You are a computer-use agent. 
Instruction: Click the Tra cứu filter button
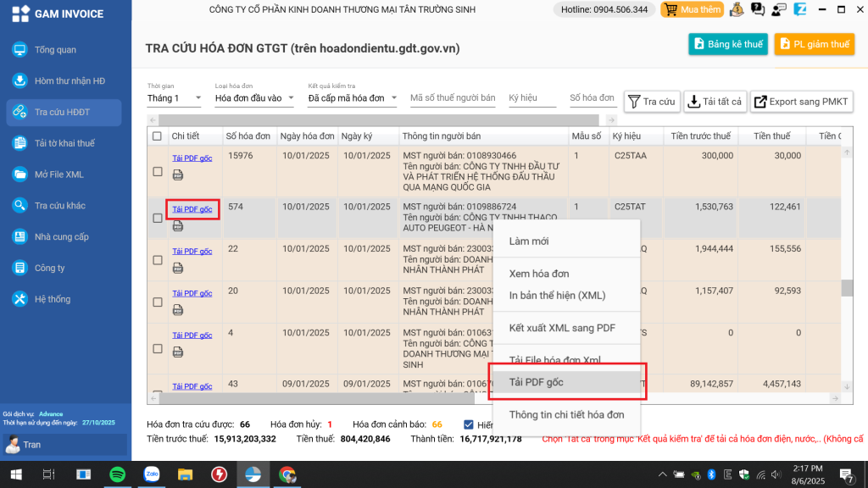point(651,102)
